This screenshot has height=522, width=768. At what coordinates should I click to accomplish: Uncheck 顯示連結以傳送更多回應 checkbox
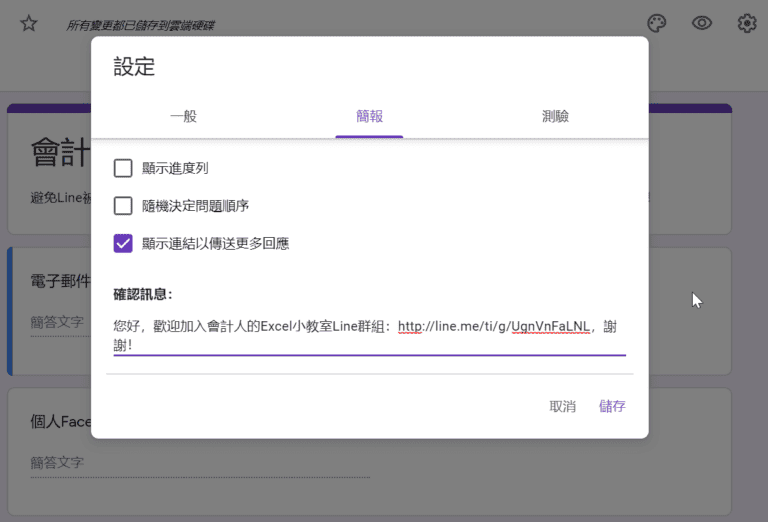point(123,243)
